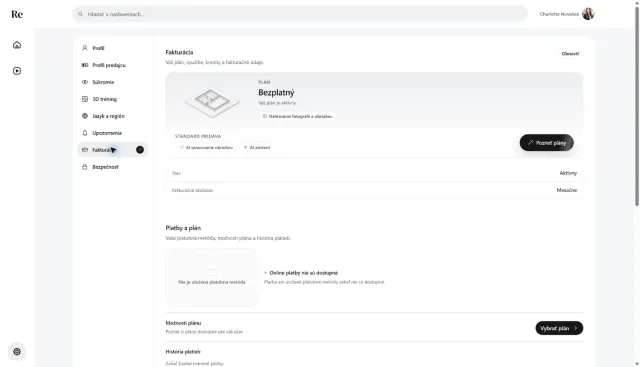Click the Fakturácia page heading

pyautogui.click(x=179, y=52)
